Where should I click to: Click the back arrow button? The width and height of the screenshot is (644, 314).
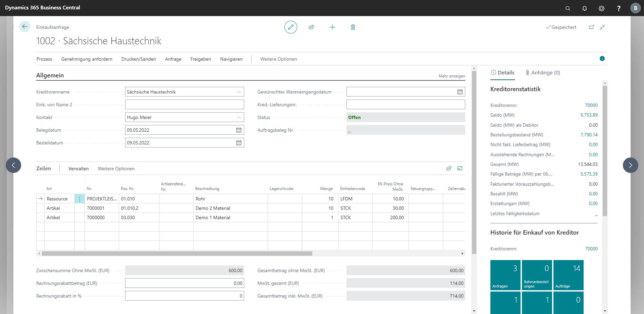point(25,26)
